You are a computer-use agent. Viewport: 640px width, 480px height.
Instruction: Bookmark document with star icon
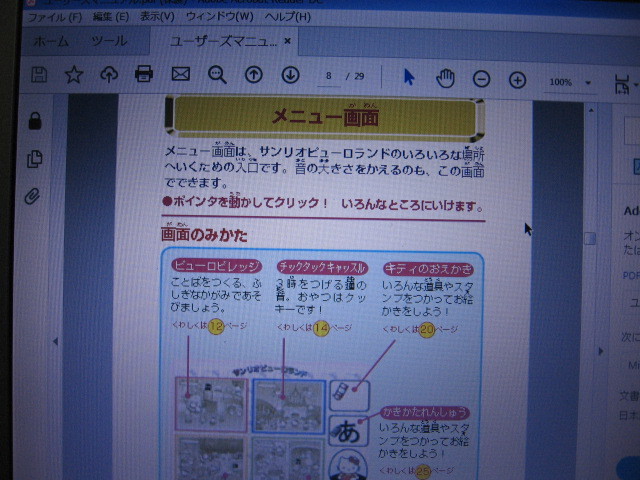[74, 75]
